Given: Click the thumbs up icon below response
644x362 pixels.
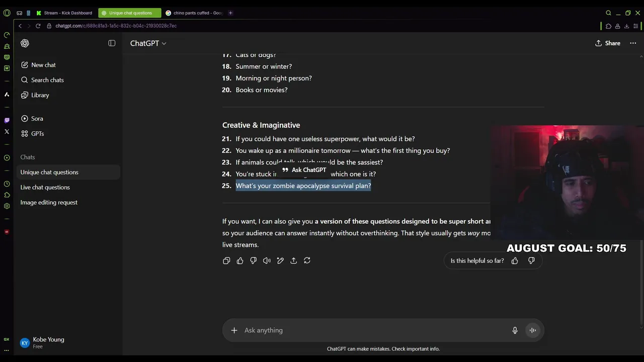Looking at the screenshot, I should point(240,260).
